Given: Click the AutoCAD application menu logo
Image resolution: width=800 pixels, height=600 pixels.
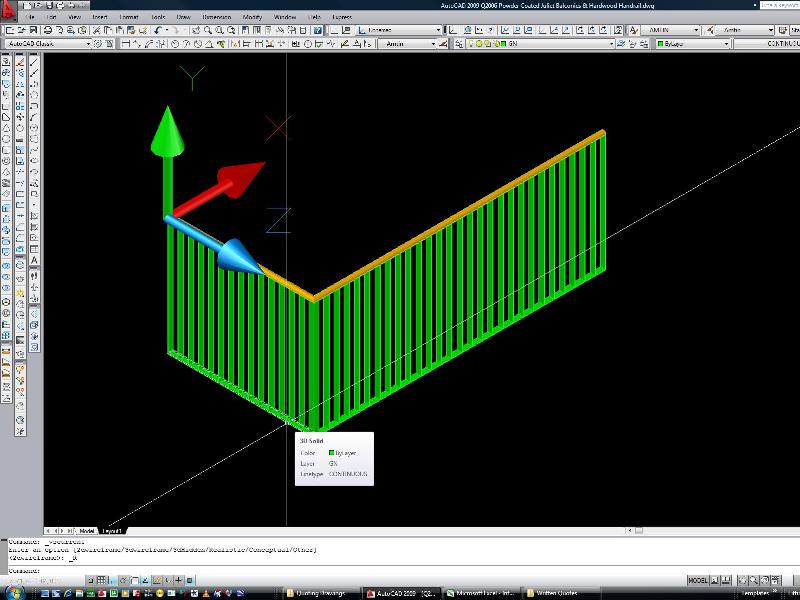Looking at the screenshot, I should click(x=9, y=9).
